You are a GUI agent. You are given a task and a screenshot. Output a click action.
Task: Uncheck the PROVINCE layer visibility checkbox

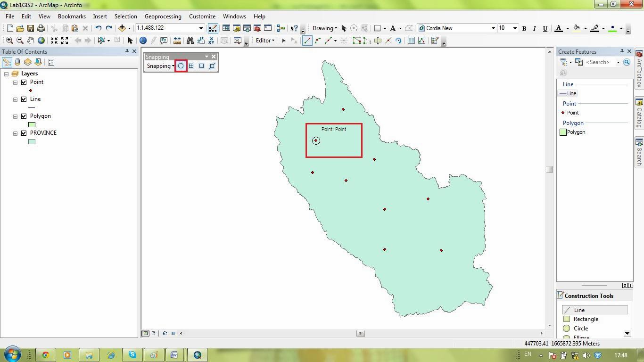(24, 133)
